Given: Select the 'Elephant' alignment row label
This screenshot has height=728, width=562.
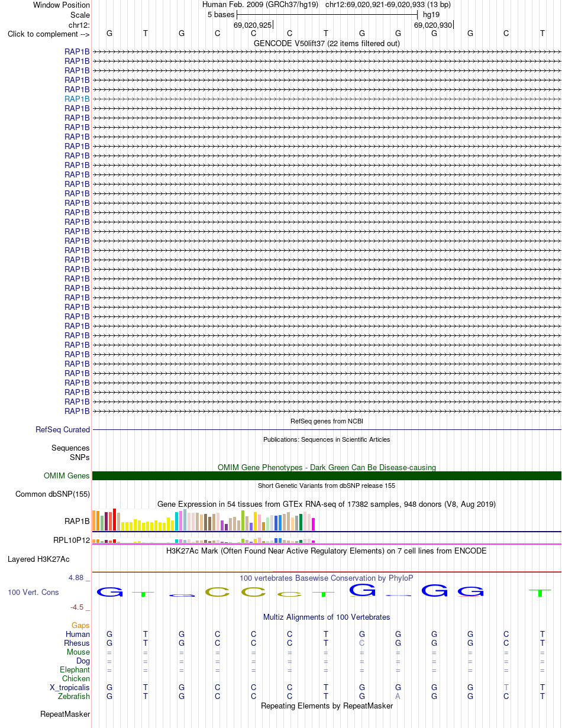Looking at the screenshot, I should 75,669.
